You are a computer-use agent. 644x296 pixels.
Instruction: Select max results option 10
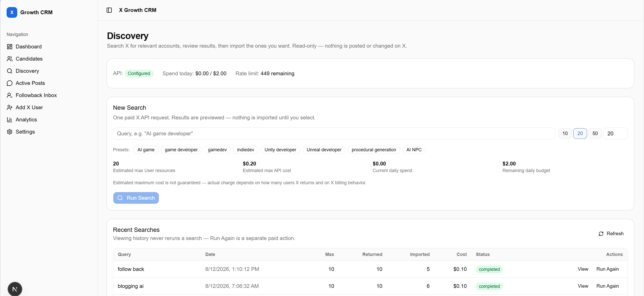tap(565, 134)
